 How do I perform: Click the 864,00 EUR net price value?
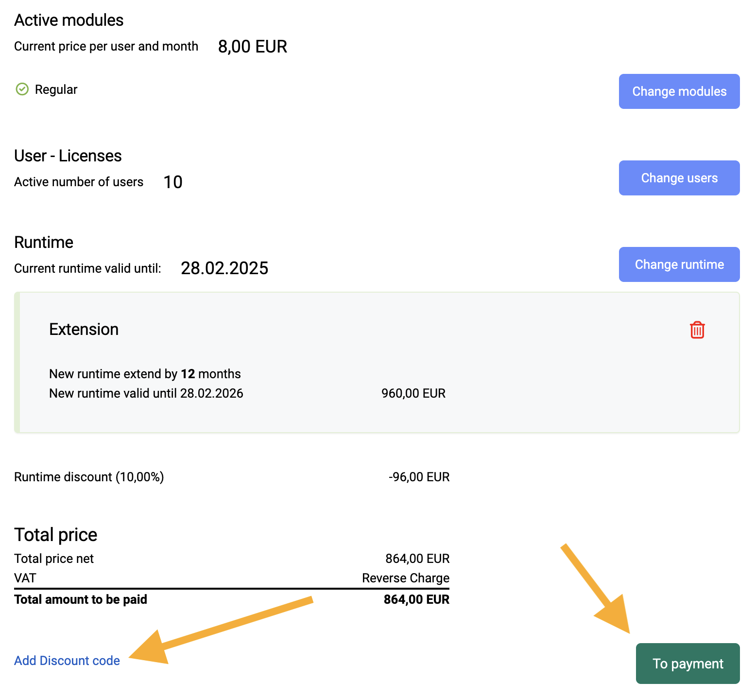pos(418,559)
